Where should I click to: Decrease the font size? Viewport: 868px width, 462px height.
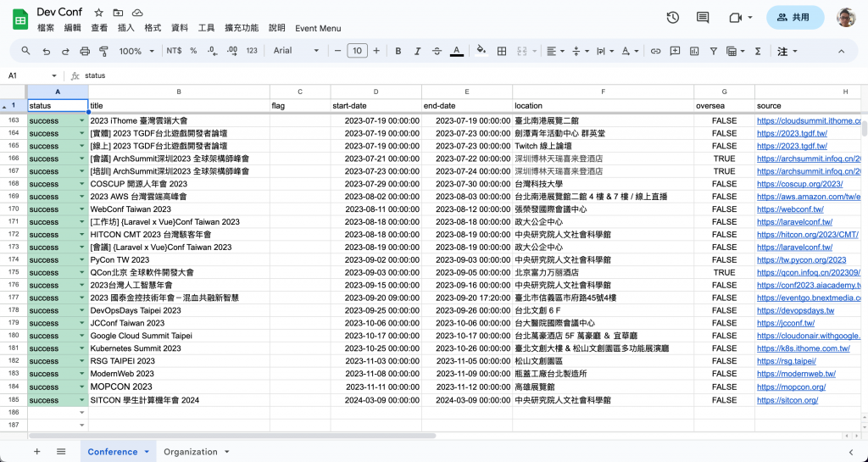pyautogui.click(x=337, y=51)
